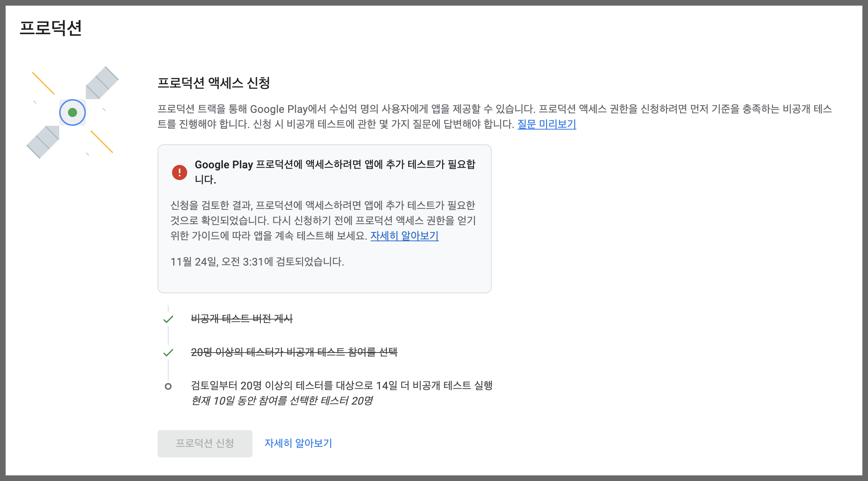Click the satellite's lower-left solar panel
The width and height of the screenshot is (868, 481).
(43, 141)
